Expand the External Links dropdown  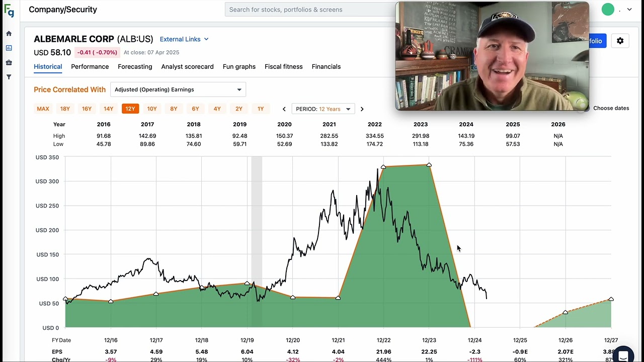184,39
